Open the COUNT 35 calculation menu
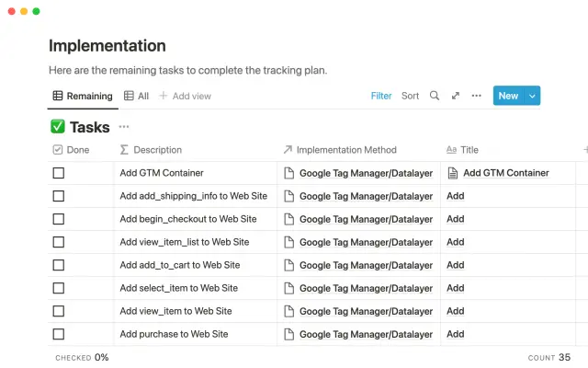The width and height of the screenshot is (588, 368). 549,358
